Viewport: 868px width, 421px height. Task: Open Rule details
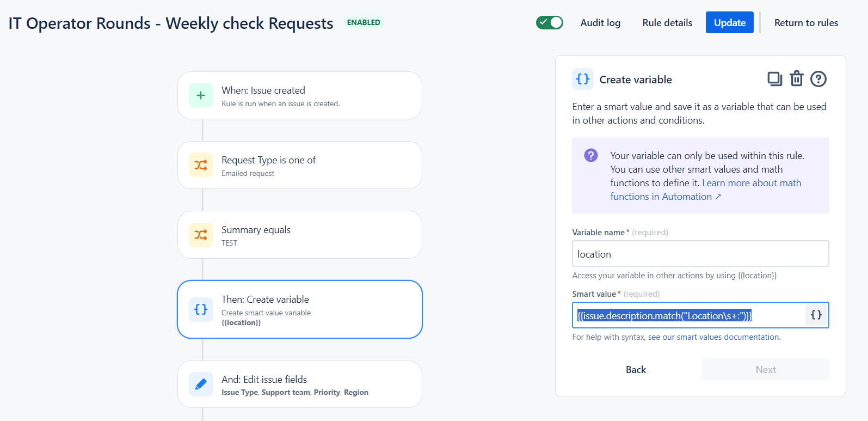click(x=667, y=23)
